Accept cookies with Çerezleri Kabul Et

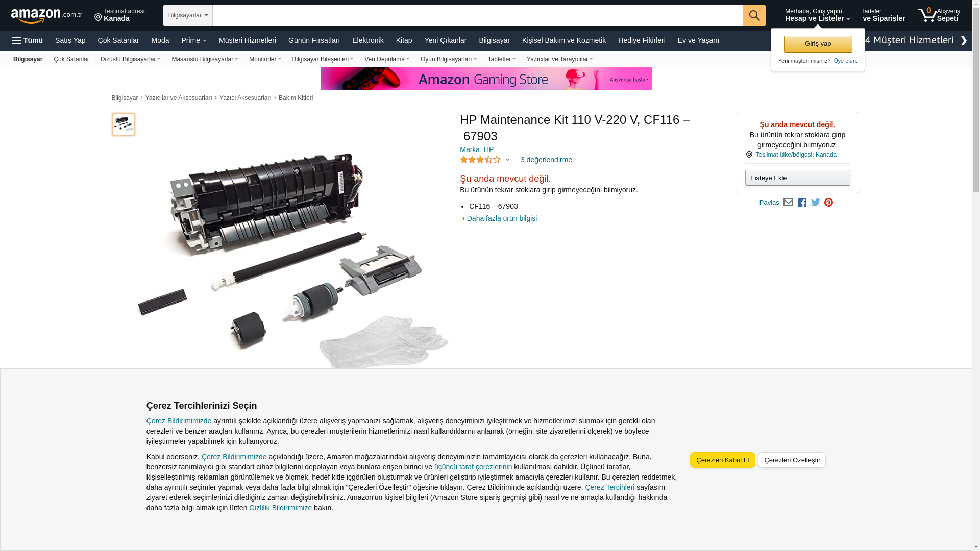(723, 460)
